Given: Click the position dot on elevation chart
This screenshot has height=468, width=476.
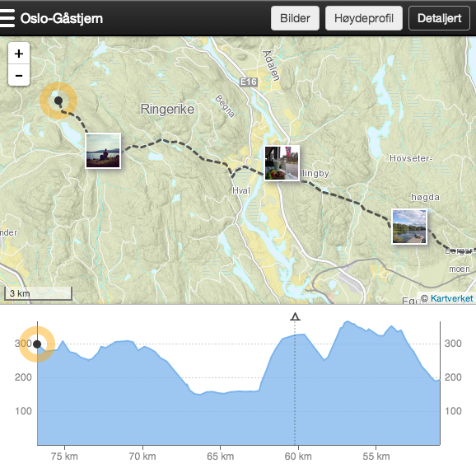Looking at the screenshot, I should [37, 344].
